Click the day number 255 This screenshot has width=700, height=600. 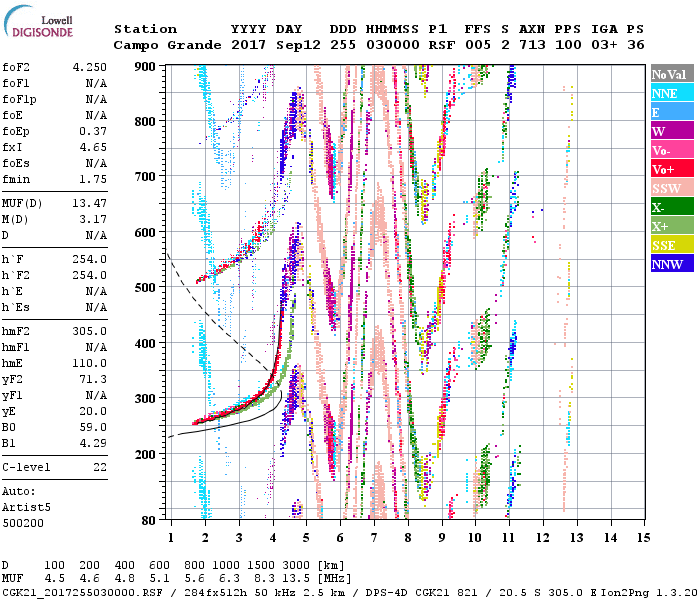(343, 45)
